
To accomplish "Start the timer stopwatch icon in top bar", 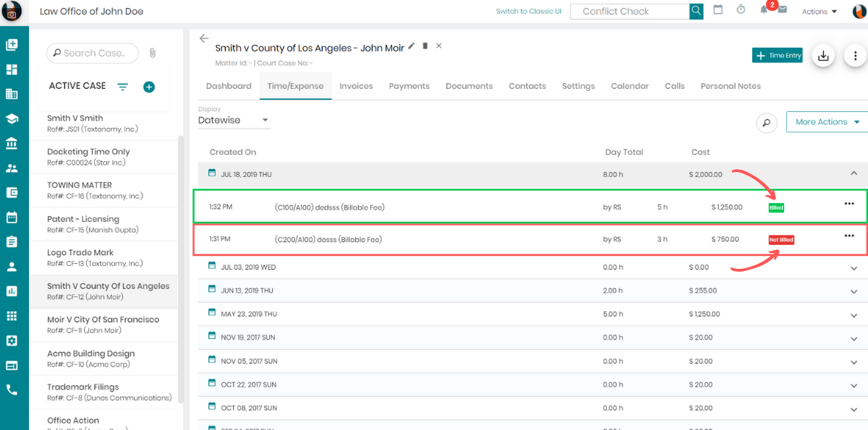I will tap(741, 9).
